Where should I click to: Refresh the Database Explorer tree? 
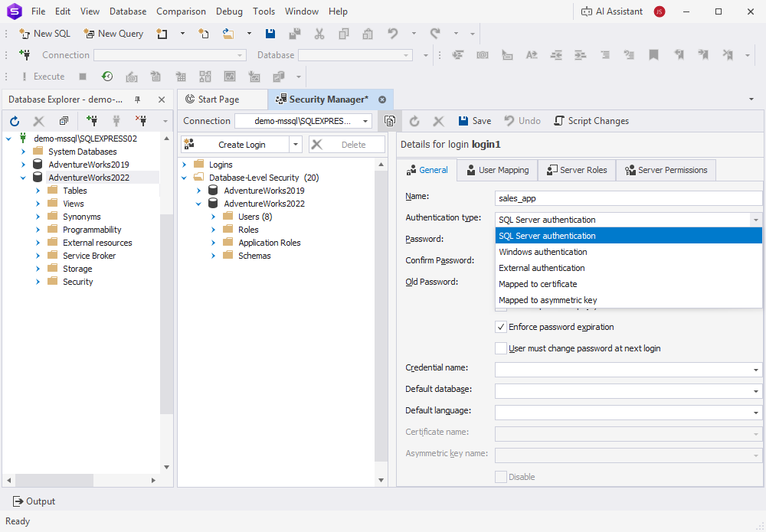(x=14, y=120)
